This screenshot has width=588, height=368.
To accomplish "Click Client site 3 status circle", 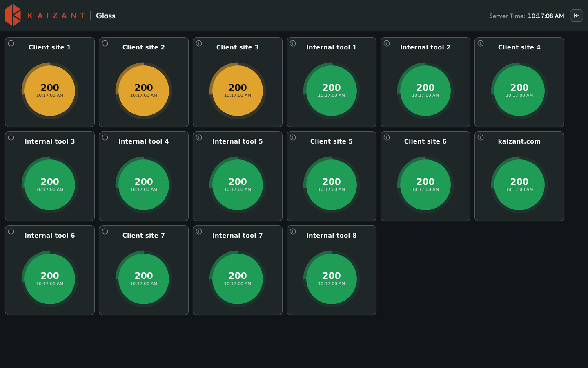I will click(238, 91).
